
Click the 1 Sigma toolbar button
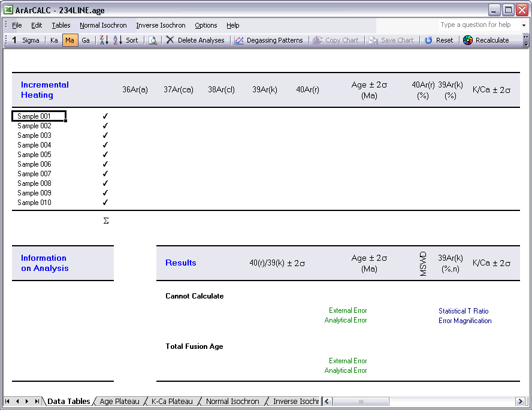[26, 40]
